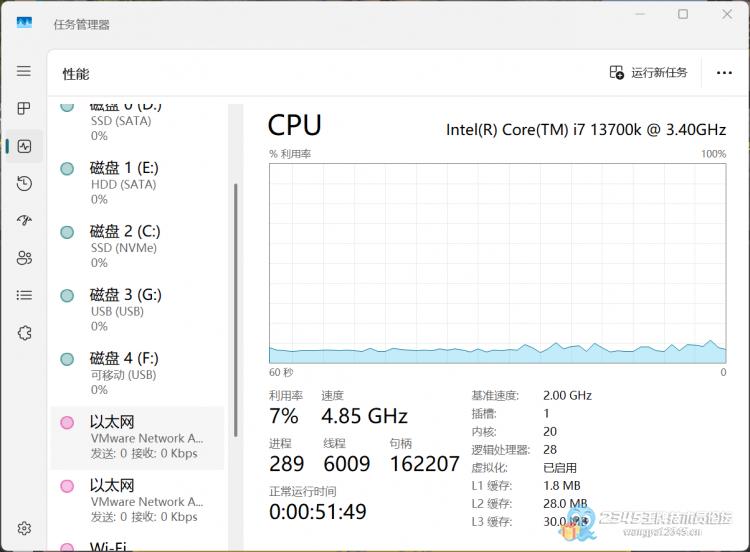750x552 pixels.
Task: Open the Services puzzle icon
Action: pyautogui.click(x=24, y=332)
